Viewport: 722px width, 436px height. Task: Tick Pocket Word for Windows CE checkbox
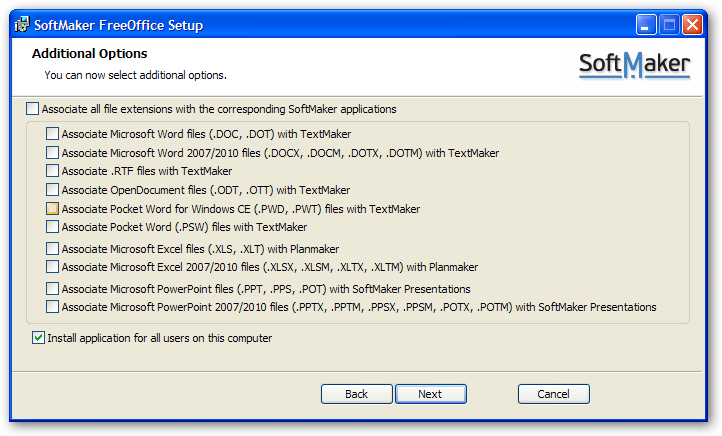(x=52, y=209)
